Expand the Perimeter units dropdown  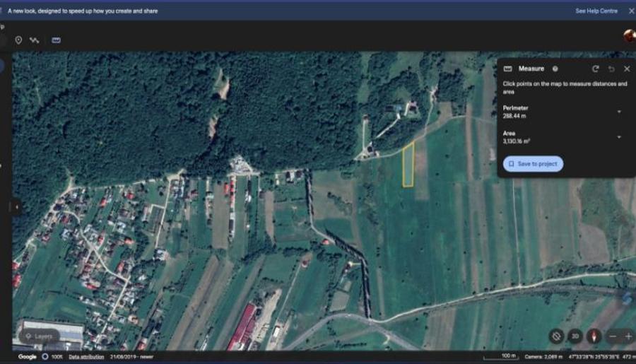tap(619, 112)
